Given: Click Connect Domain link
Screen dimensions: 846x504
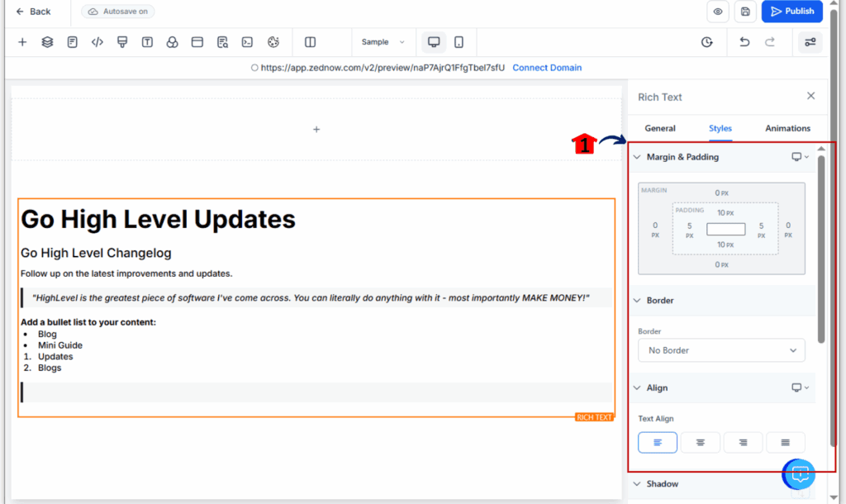Looking at the screenshot, I should pos(547,68).
